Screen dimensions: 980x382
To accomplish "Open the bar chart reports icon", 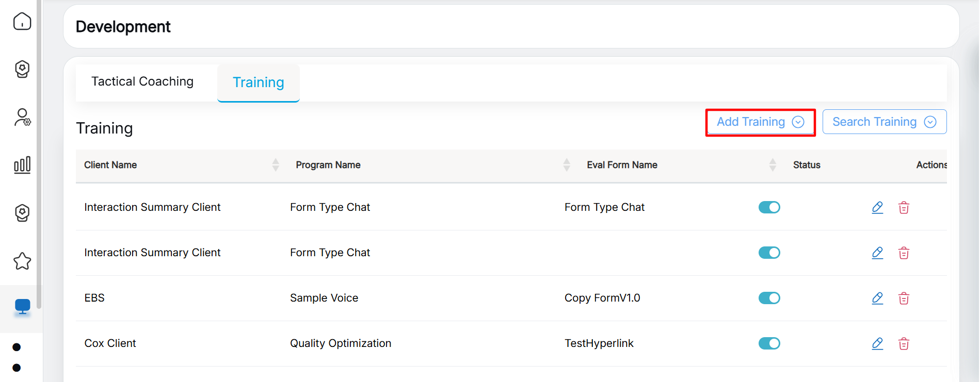I will click(x=22, y=165).
